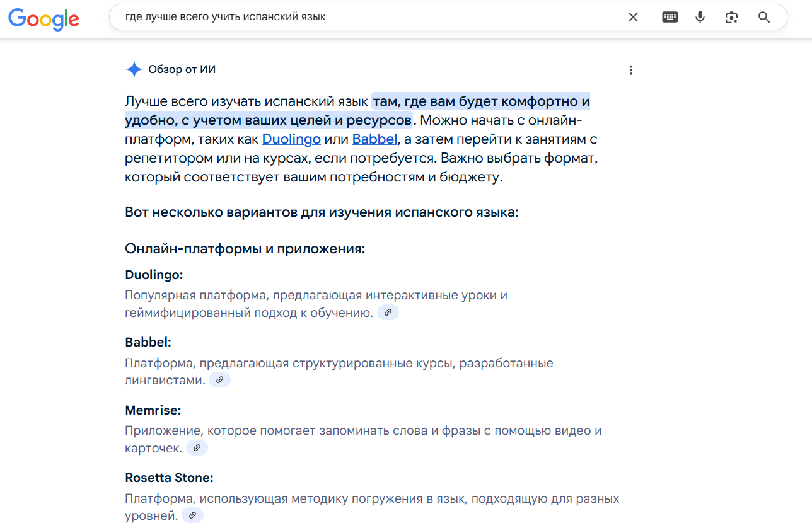Click the magnifying glass search button
Image resolution: width=812 pixels, height=528 pixels.
click(x=764, y=17)
